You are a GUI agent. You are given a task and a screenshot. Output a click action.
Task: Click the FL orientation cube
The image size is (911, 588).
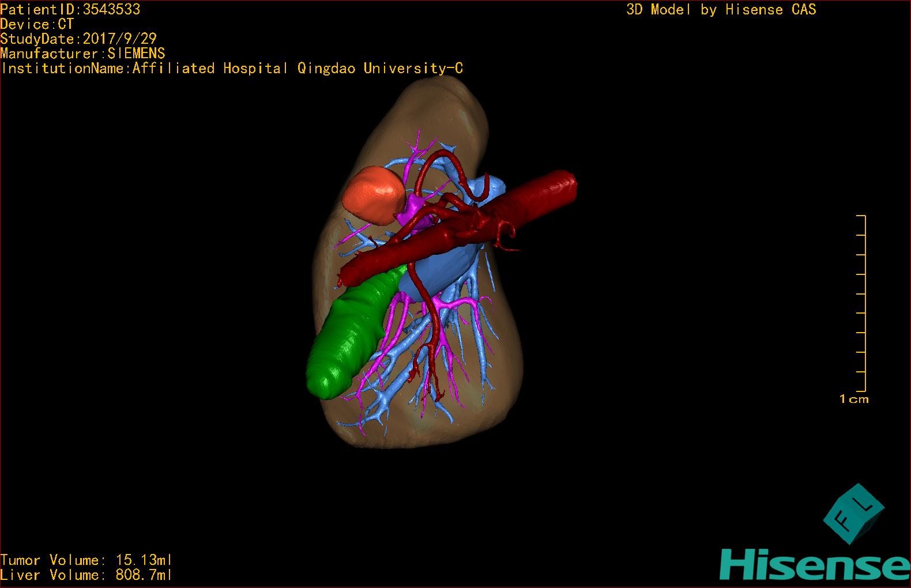[853, 514]
